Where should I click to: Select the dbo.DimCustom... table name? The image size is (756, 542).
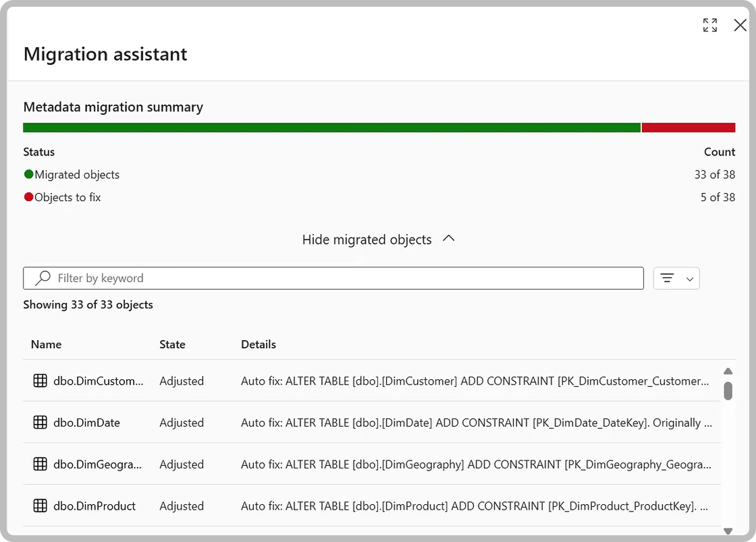tap(99, 381)
